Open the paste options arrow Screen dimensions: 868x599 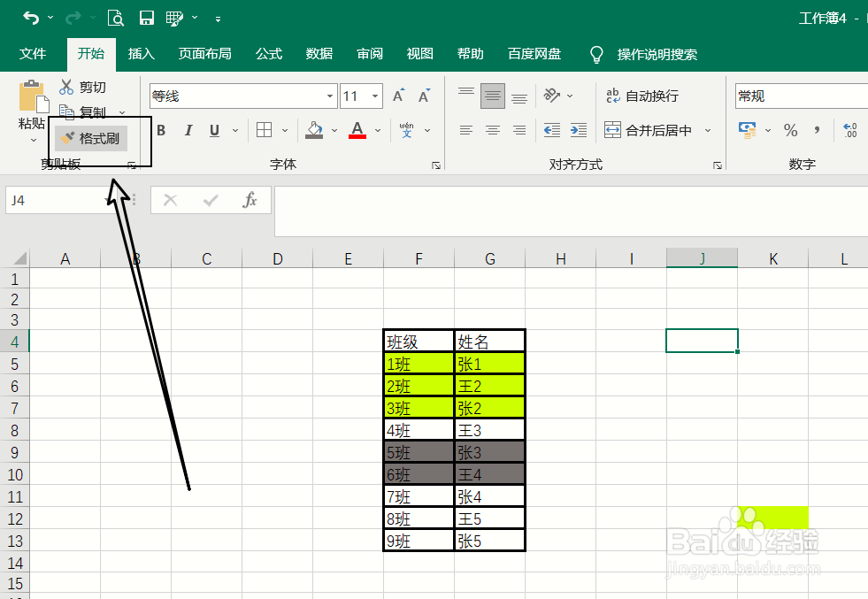coord(34,140)
